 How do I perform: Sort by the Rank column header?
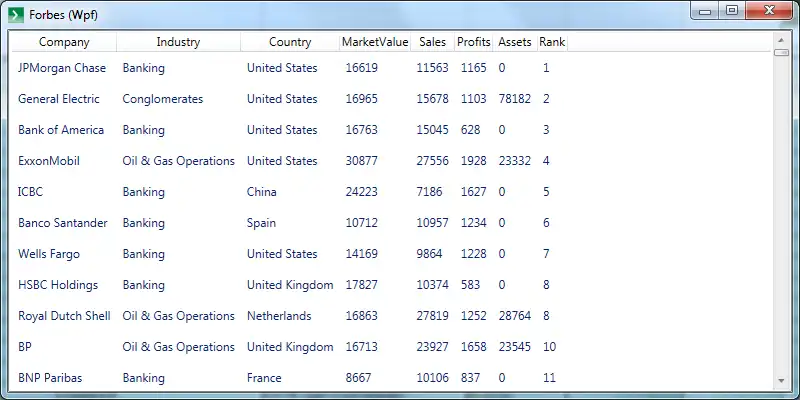[x=552, y=42]
